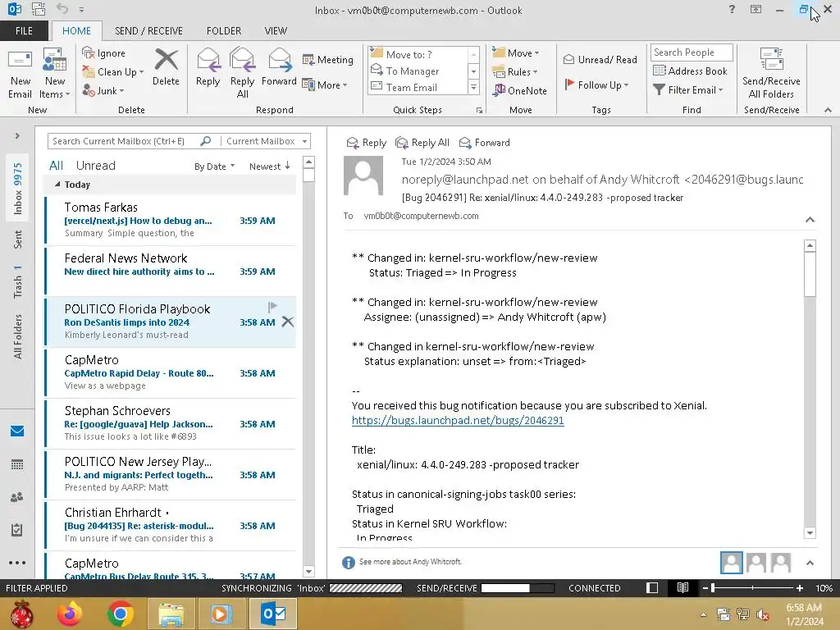Open the Christian Ehrhardt email
The image size is (840, 630).
[x=171, y=525]
